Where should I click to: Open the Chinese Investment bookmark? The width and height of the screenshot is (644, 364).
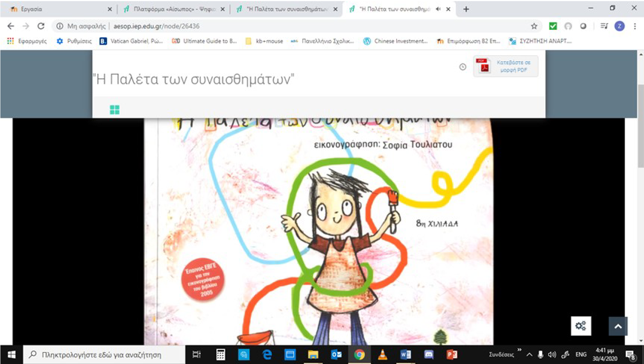pyautogui.click(x=395, y=41)
